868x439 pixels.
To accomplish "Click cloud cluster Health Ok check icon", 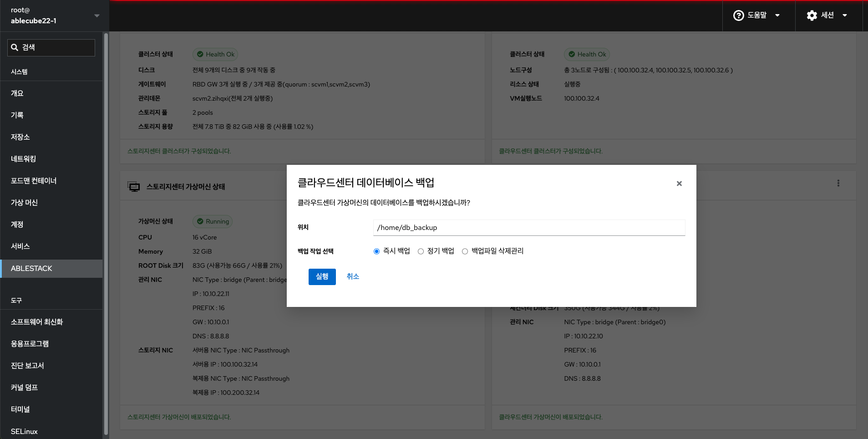I will pos(572,54).
